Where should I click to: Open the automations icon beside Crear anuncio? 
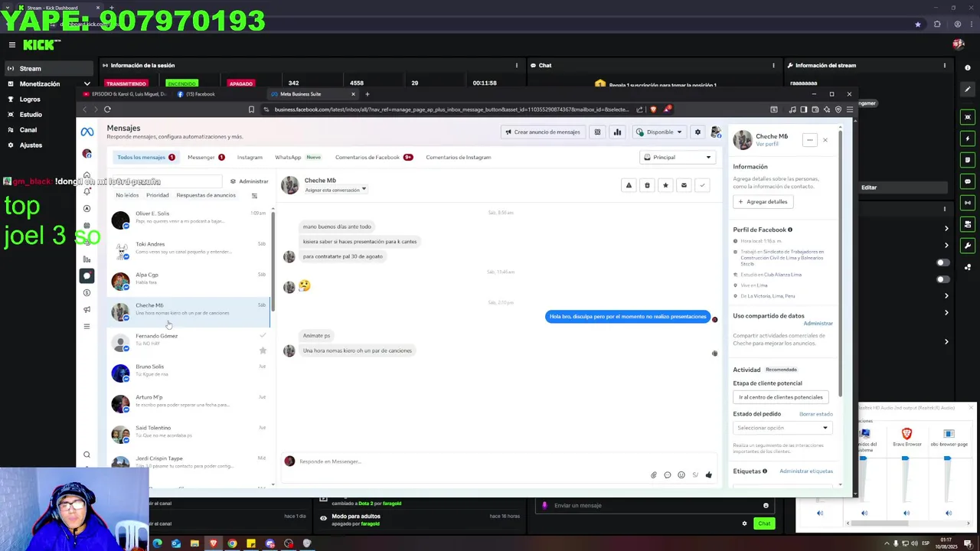coord(597,132)
